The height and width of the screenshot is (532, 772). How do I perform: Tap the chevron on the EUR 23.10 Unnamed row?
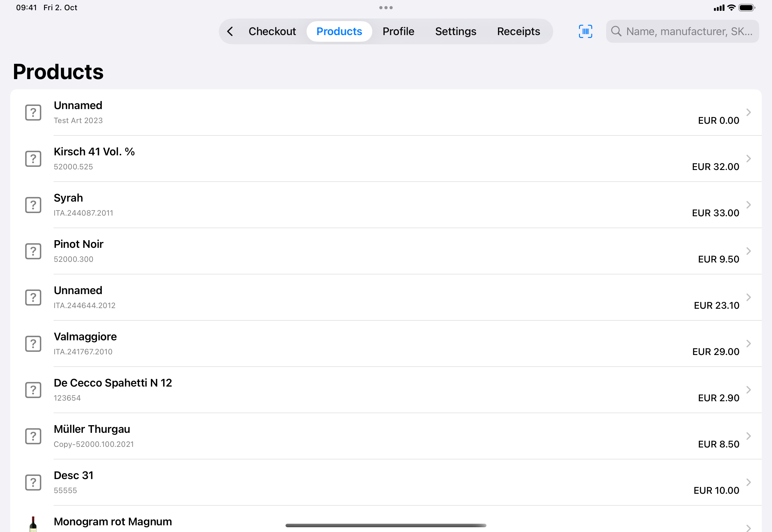(x=749, y=297)
